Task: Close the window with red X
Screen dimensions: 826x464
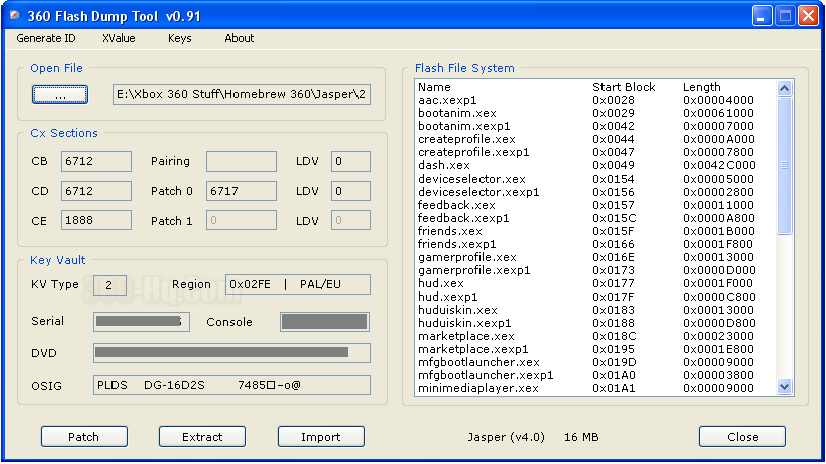Action: (x=808, y=16)
